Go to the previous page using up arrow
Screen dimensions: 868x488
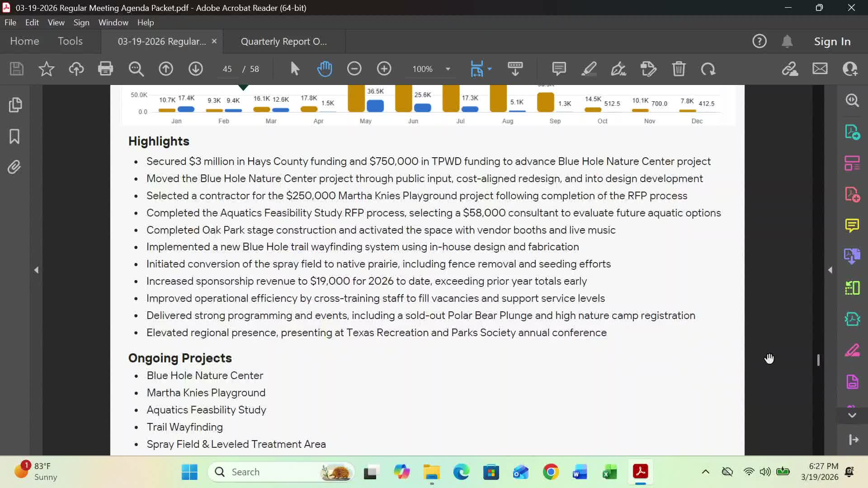click(166, 69)
